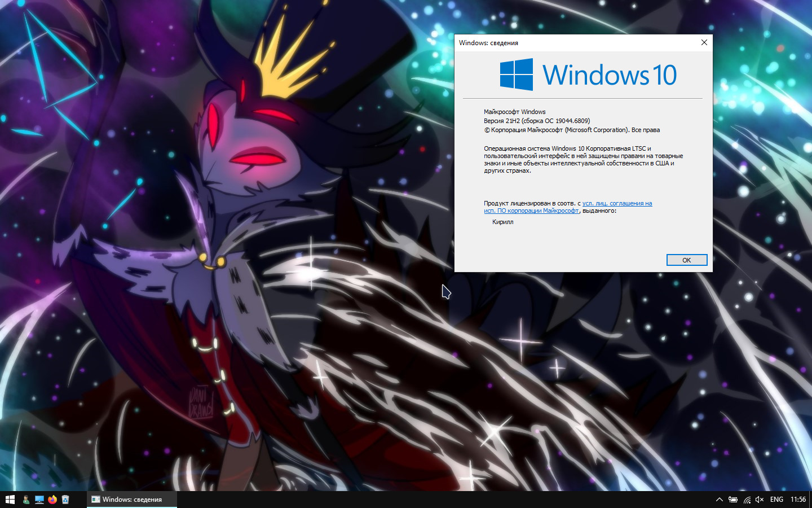Open the Windows Start menu
Viewport: 812px width, 508px height.
click(10, 500)
